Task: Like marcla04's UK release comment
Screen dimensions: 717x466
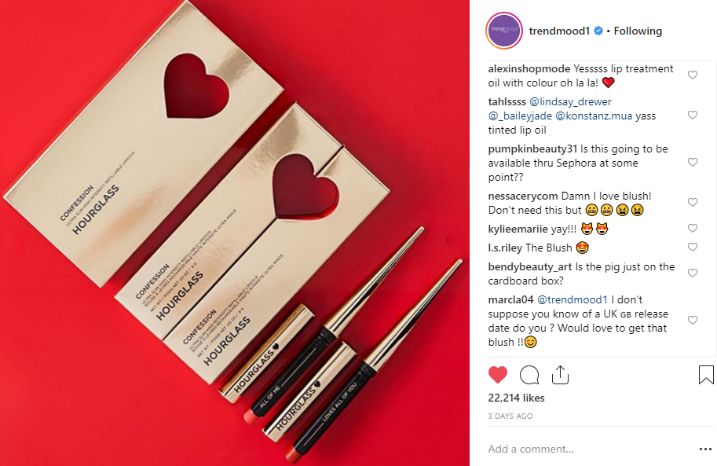Action: click(x=693, y=320)
